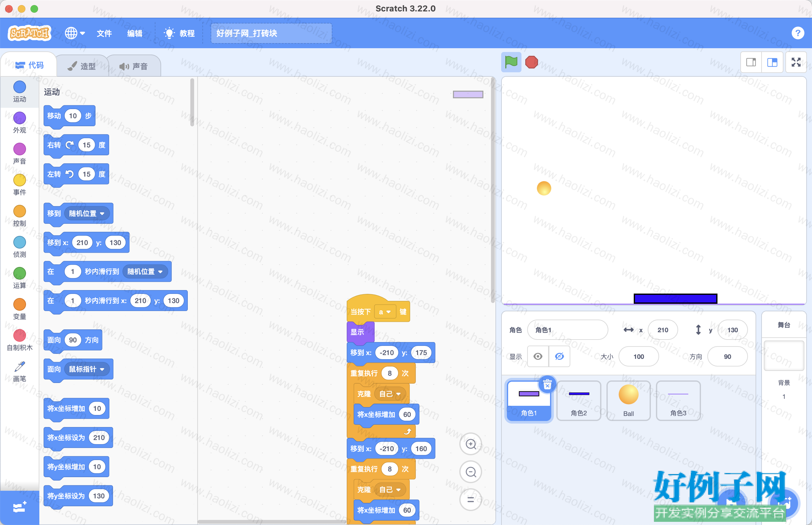Click the sprite x field 210
The image size is (812, 525).
pos(663,330)
